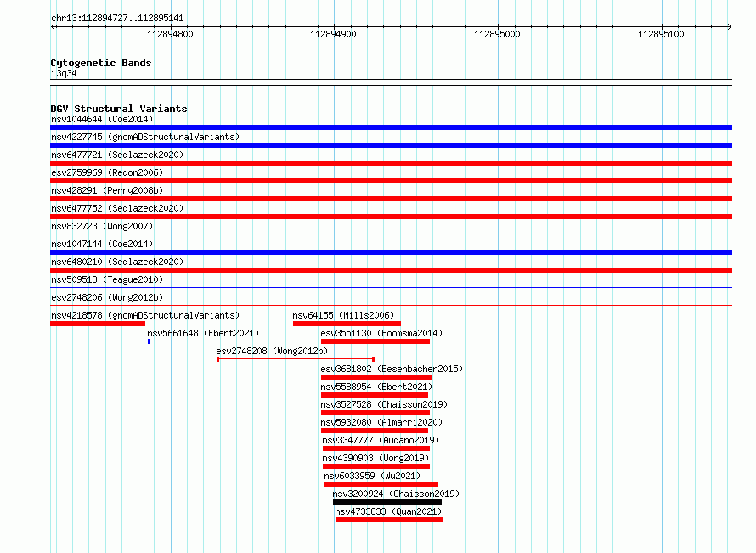Click the red bar under nsv4218578
Image resolution: width=756 pixels, height=553 pixels.
(98, 324)
